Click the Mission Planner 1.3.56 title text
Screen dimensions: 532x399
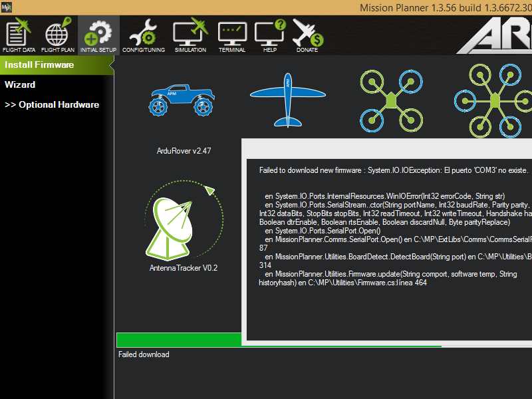pos(446,7)
